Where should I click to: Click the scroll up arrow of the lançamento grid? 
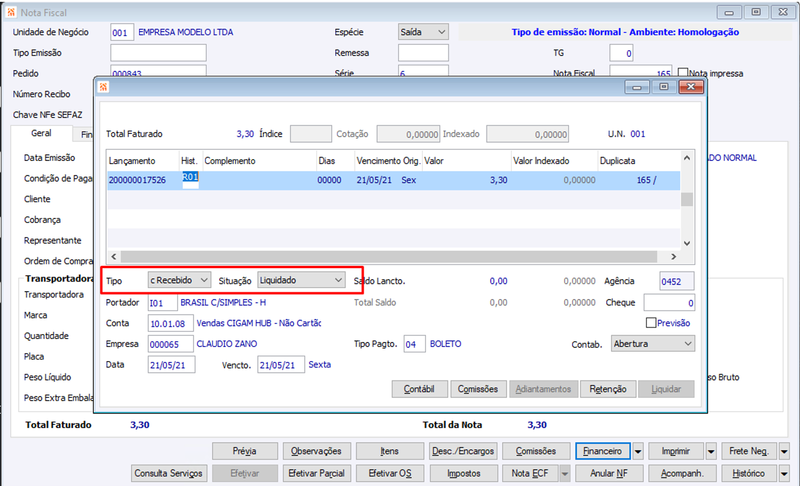(x=687, y=158)
